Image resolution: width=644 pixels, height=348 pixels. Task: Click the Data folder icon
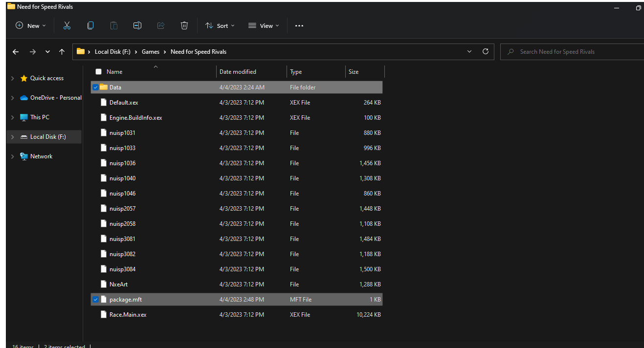(103, 87)
